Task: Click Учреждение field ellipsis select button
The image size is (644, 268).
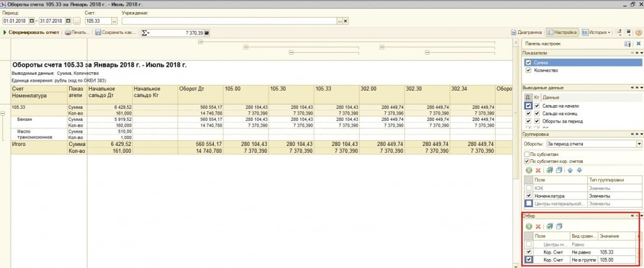Action: [x=340, y=21]
